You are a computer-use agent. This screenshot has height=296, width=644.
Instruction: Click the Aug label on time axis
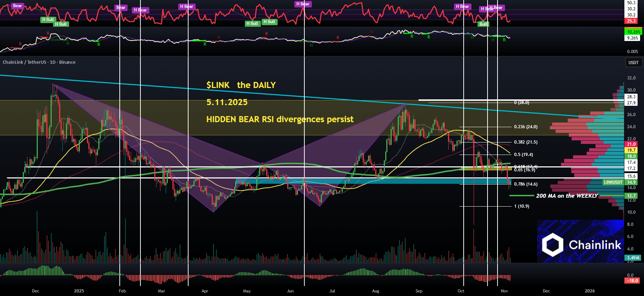(x=376, y=291)
